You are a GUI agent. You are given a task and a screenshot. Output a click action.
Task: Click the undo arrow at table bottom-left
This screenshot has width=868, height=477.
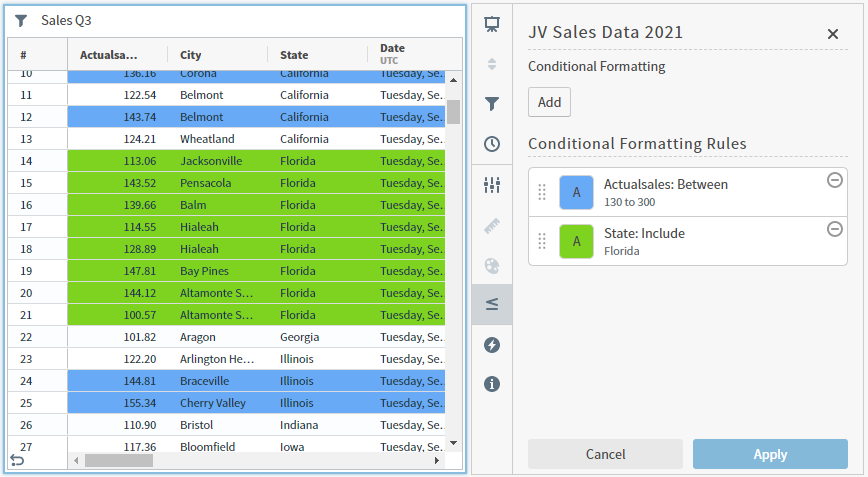(17, 460)
